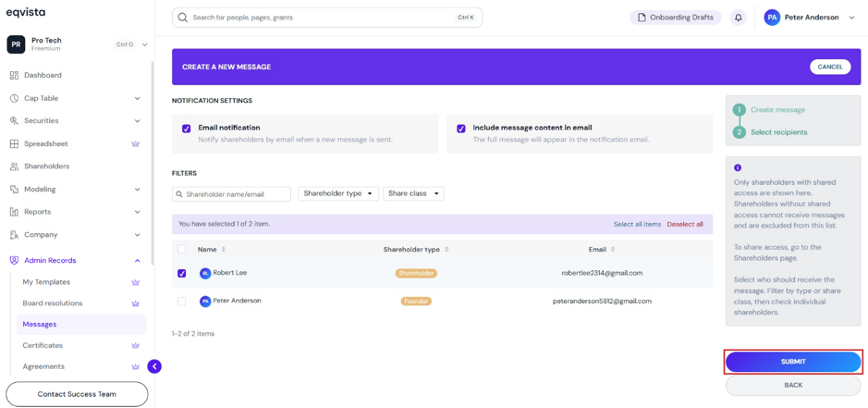Uncheck the Robert Lee row checkbox
This screenshot has width=868, height=408.
[181, 274]
